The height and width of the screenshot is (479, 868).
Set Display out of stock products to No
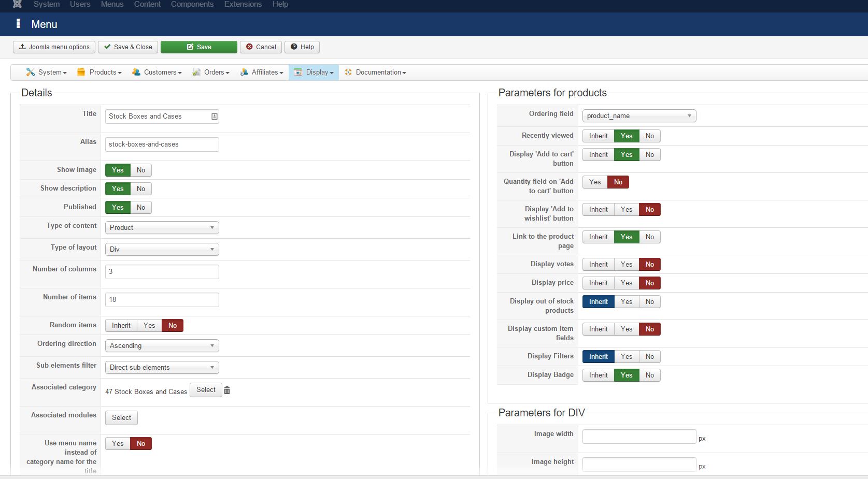650,301
